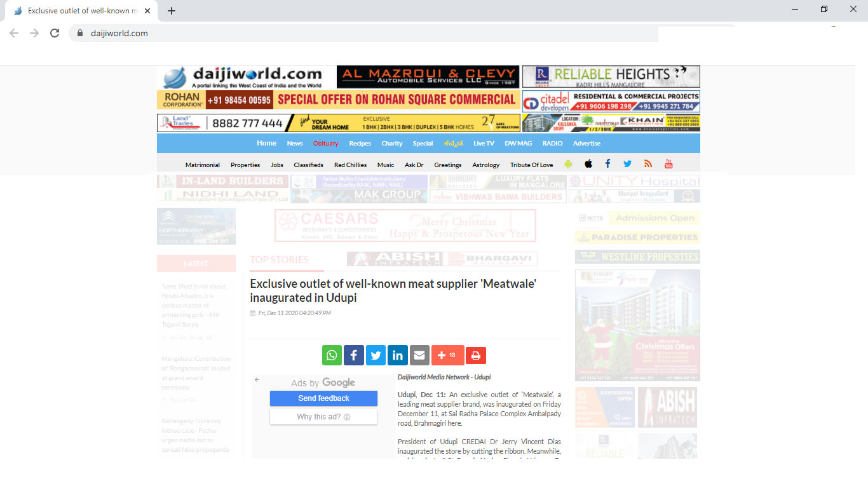Select TOP STORIES tab heading
Viewport: 868px width, 488px height.
[279, 259]
